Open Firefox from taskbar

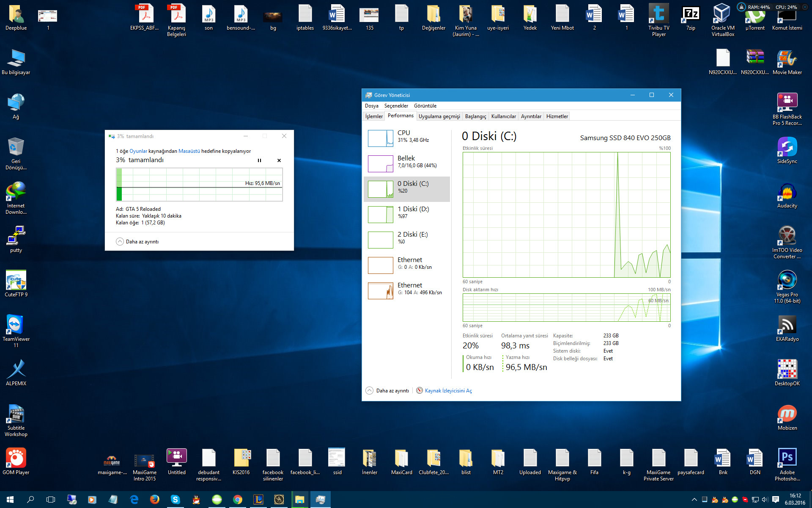155,500
